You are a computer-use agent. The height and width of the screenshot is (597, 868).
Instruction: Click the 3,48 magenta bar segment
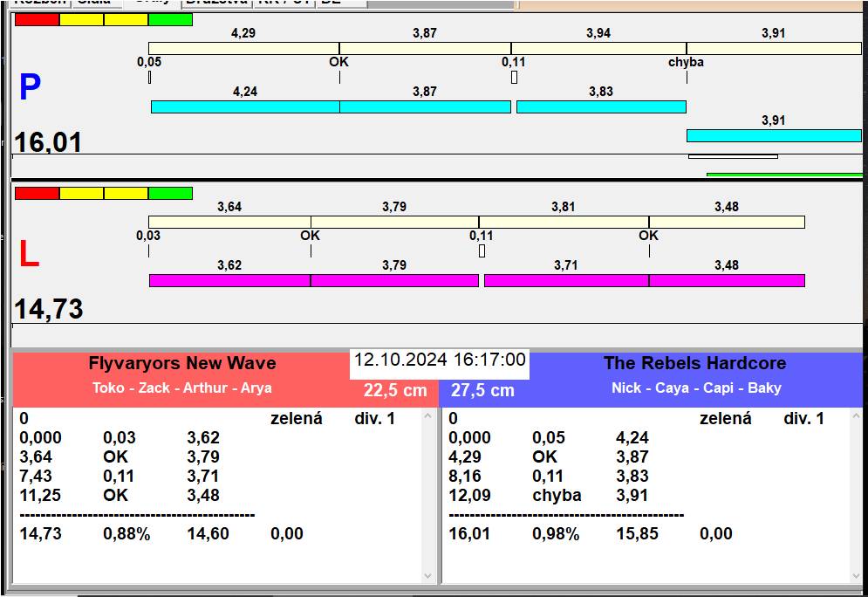point(727,281)
